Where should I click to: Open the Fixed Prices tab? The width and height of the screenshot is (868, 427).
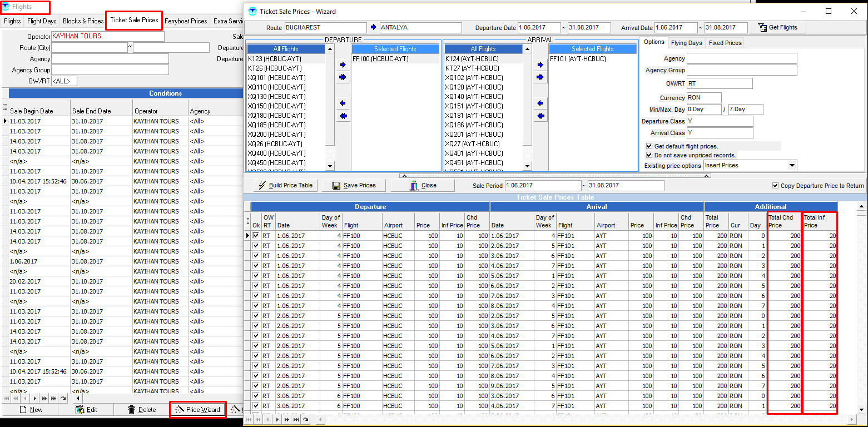coord(725,43)
